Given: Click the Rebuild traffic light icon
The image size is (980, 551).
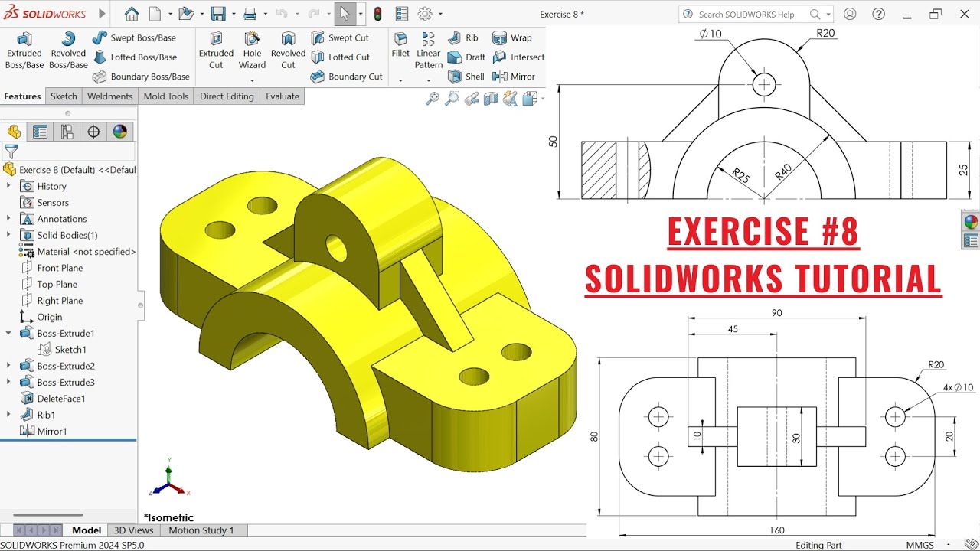Looking at the screenshot, I should click(377, 14).
